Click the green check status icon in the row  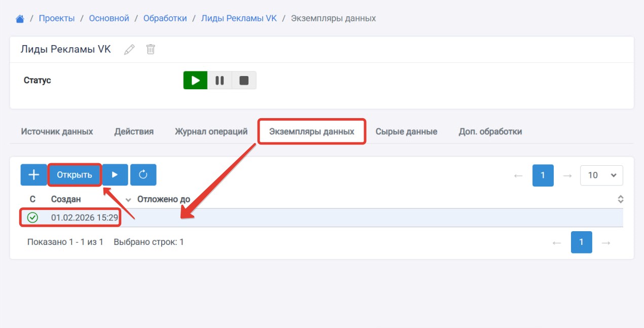(x=32, y=217)
